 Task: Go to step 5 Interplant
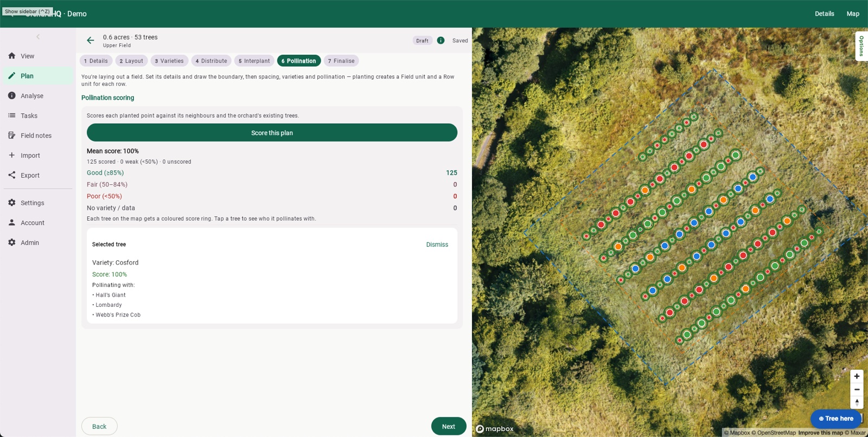click(x=254, y=61)
